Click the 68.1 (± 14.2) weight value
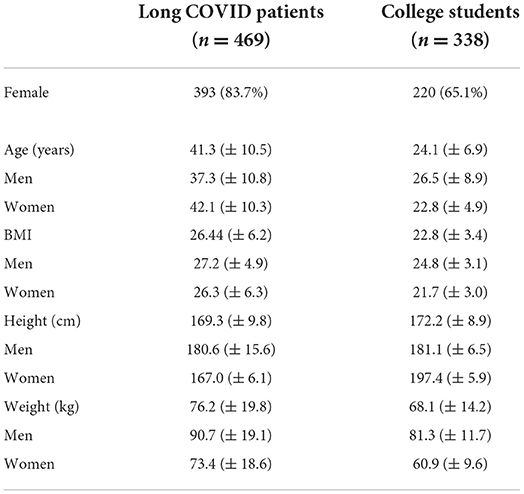 click(450, 407)
